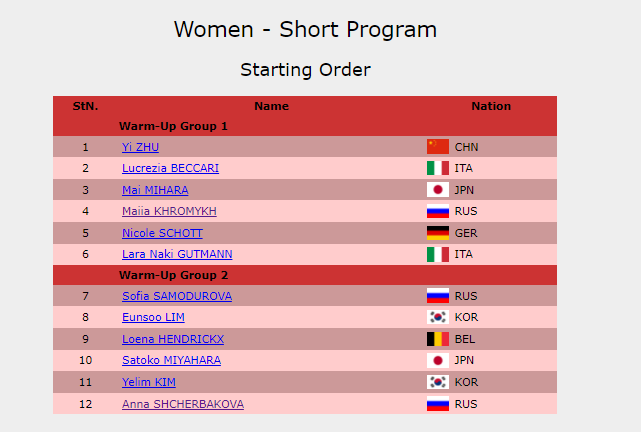Follow the Mai MIHARA name link
Image resolution: width=641 pixels, height=432 pixels.
click(155, 190)
